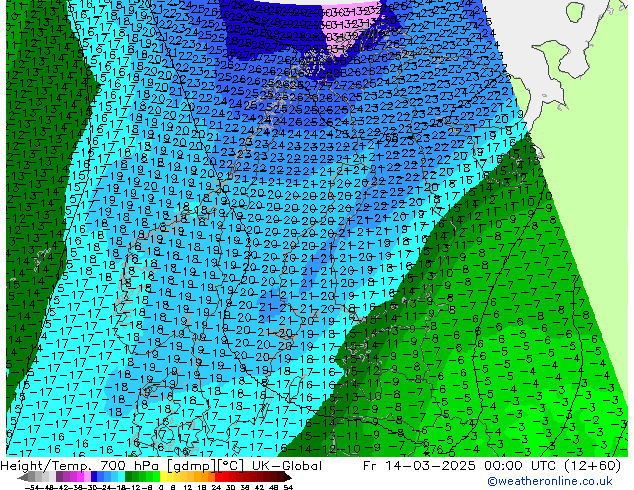
Task: Select the cyan swatch in the legend
Action: click(x=121, y=477)
